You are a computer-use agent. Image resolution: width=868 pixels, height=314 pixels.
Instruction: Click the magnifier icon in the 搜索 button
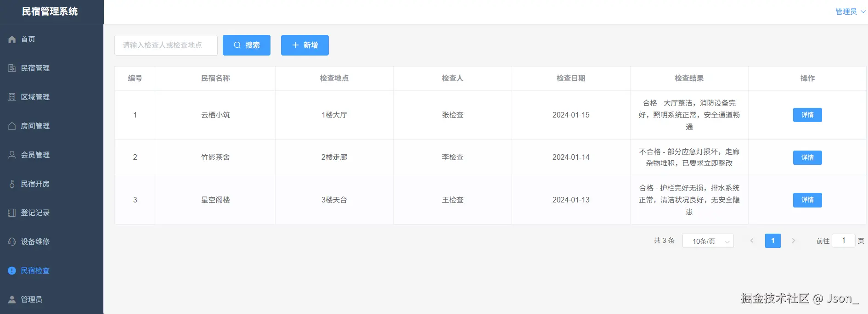tap(237, 45)
